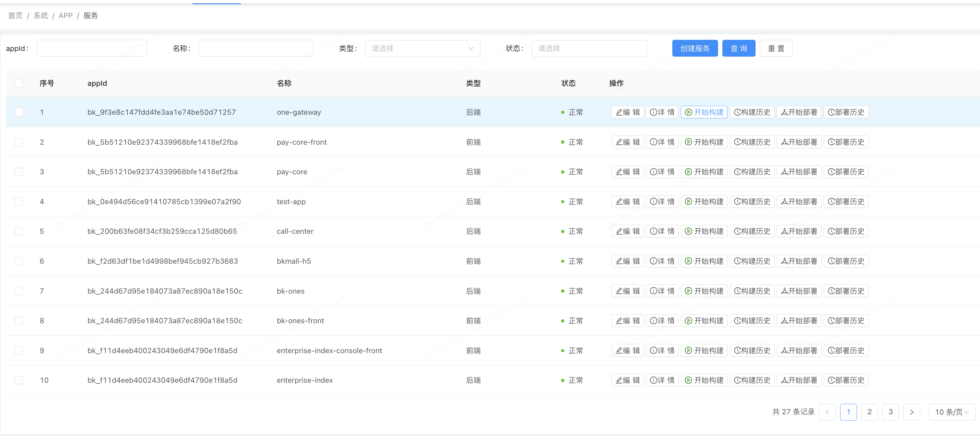The width and height of the screenshot is (980, 436).
Task: Click appId bk_0e494d56ce91410785cb1399e07a2f90
Action: (x=164, y=202)
